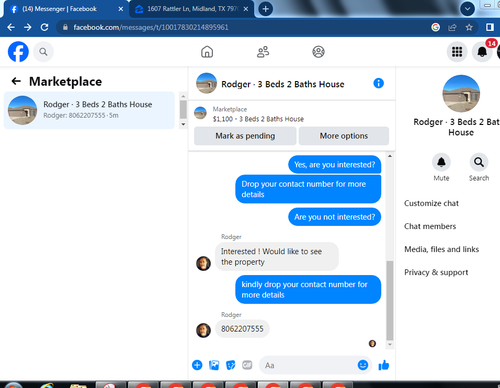
Task: Send a thumbs-up like
Action: pos(384,365)
